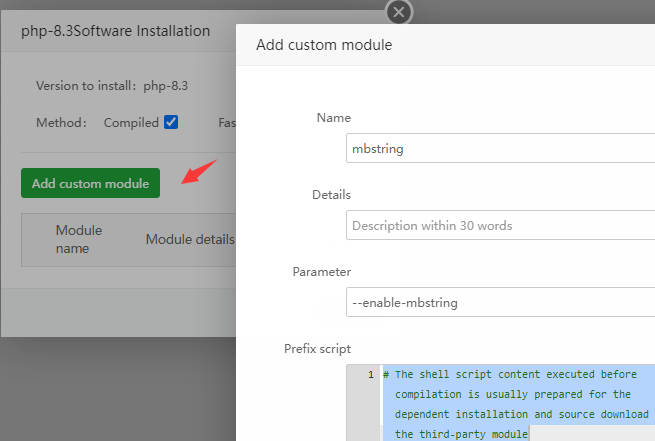
Task: Click the Parameter label
Action: pyautogui.click(x=321, y=272)
